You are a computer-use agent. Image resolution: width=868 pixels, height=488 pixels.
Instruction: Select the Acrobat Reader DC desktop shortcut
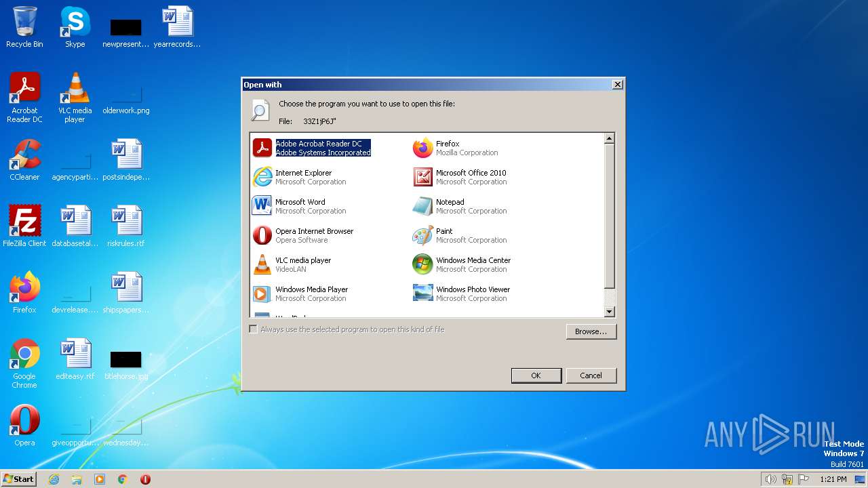24,98
